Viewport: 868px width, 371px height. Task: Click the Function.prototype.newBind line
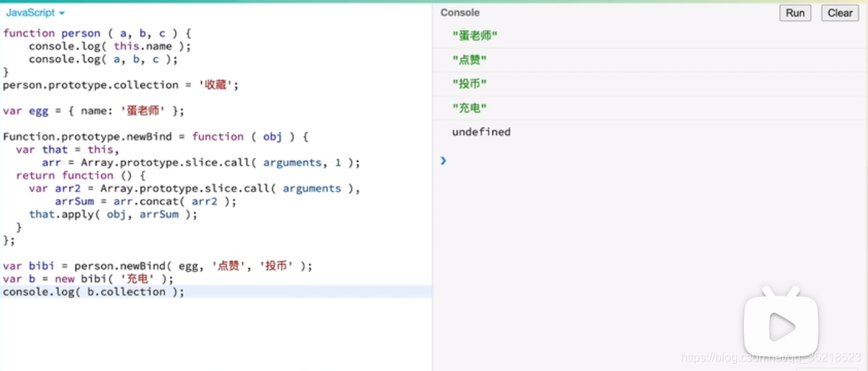(155, 137)
